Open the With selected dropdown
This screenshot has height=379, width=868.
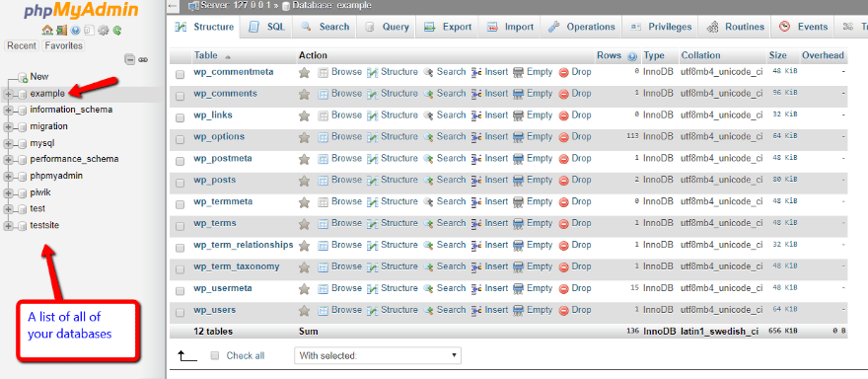pos(378,355)
